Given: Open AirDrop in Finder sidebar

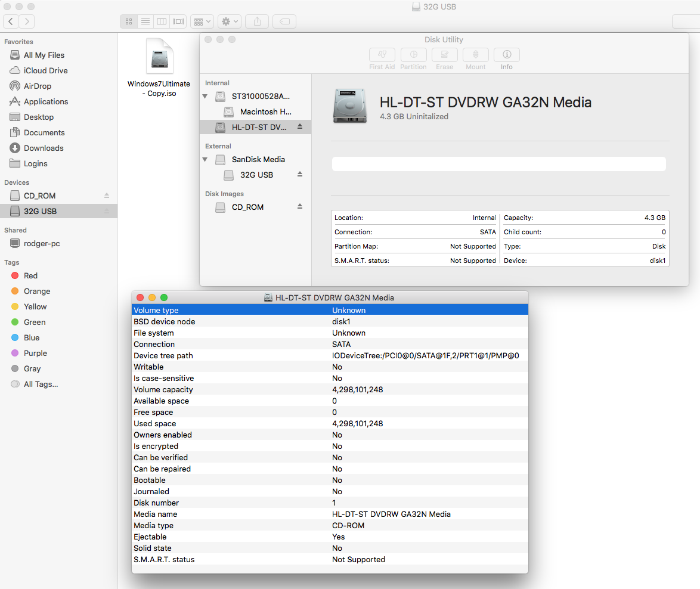Looking at the screenshot, I should click(x=58, y=86).
